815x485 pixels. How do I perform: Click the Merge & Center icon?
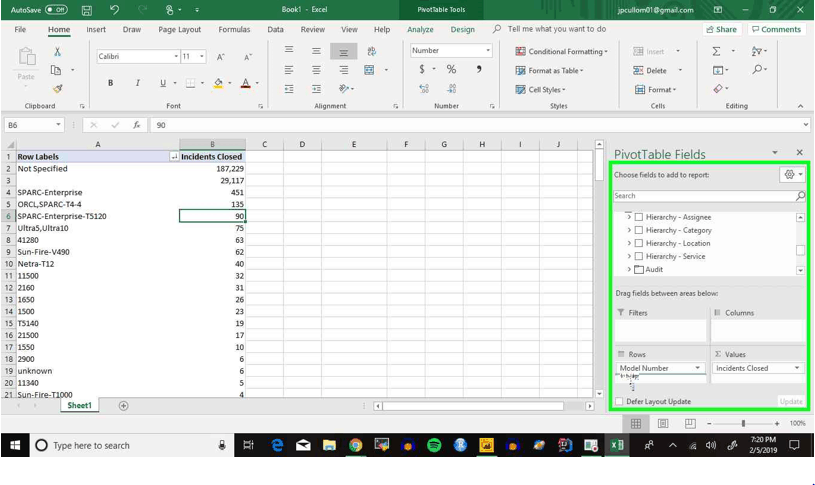pos(369,70)
